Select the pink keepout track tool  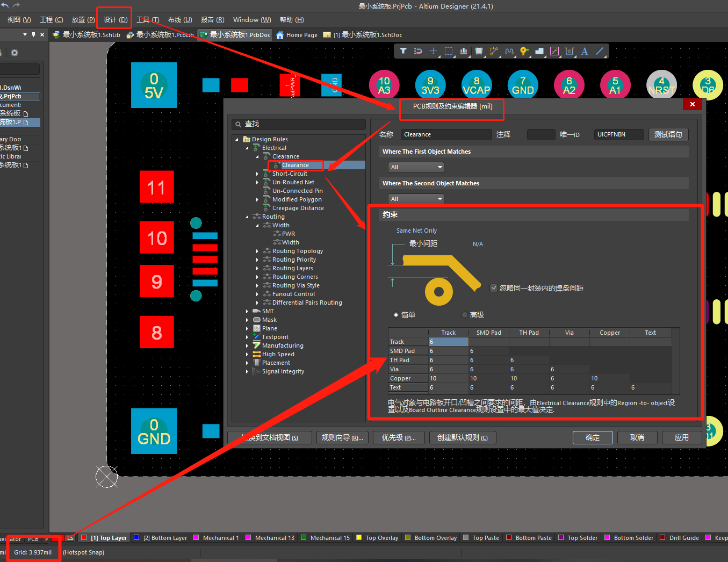[x=554, y=51]
